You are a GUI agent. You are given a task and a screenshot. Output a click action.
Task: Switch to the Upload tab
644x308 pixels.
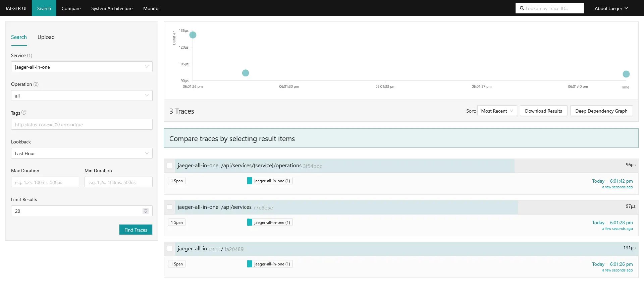pyautogui.click(x=46, y=37)
